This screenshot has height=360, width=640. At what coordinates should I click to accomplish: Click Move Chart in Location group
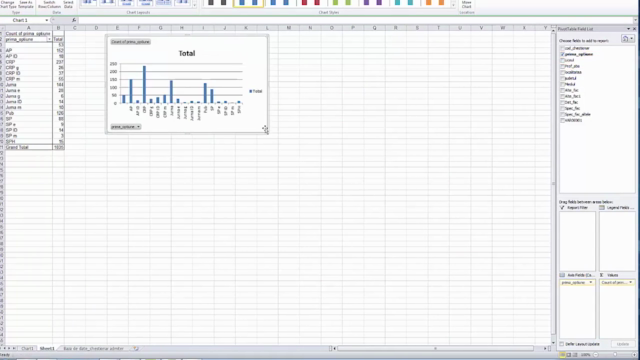pos(467,4)
